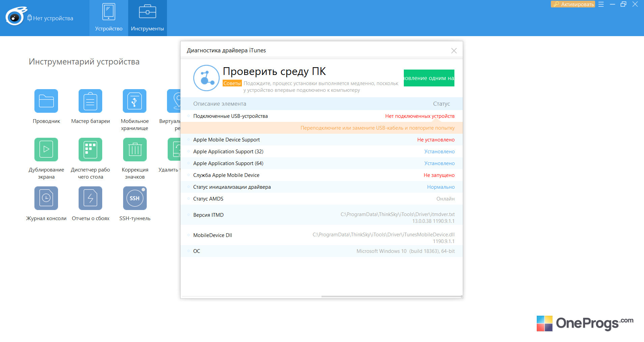This screenshot has height=342, width=644.
Task: Select the Версия ITMD row
Action: coord(321,215)
